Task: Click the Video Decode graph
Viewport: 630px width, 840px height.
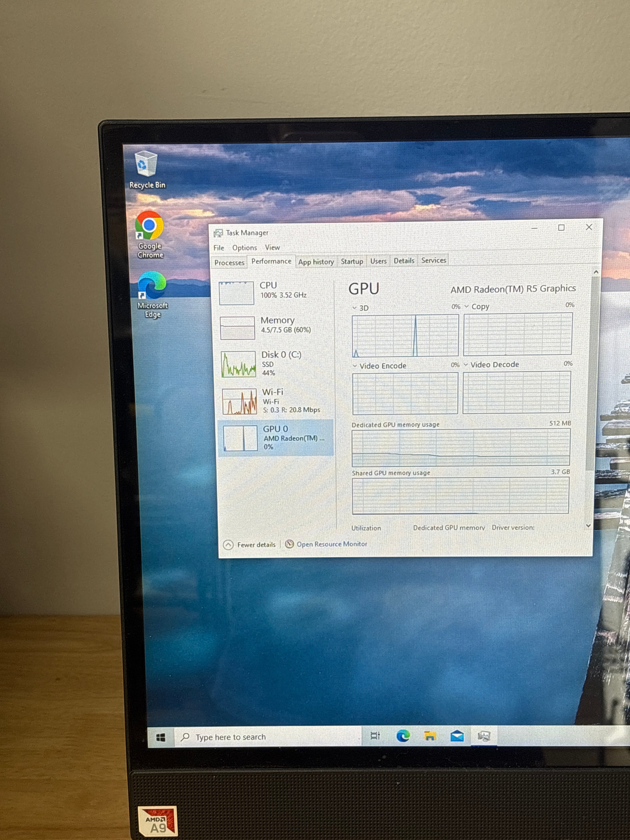Action: [x=516, y=392]
